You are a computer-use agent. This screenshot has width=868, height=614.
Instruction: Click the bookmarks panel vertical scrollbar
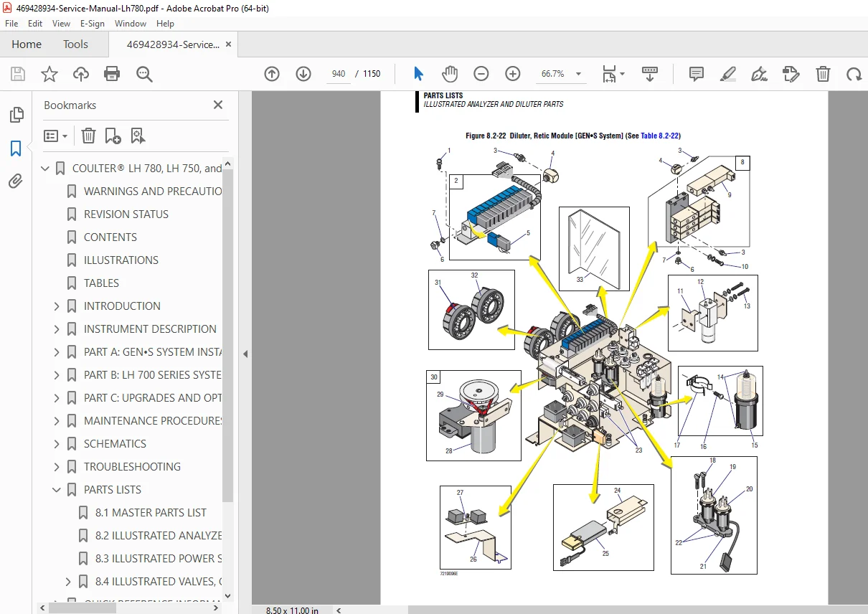click(x=228, y=337)
